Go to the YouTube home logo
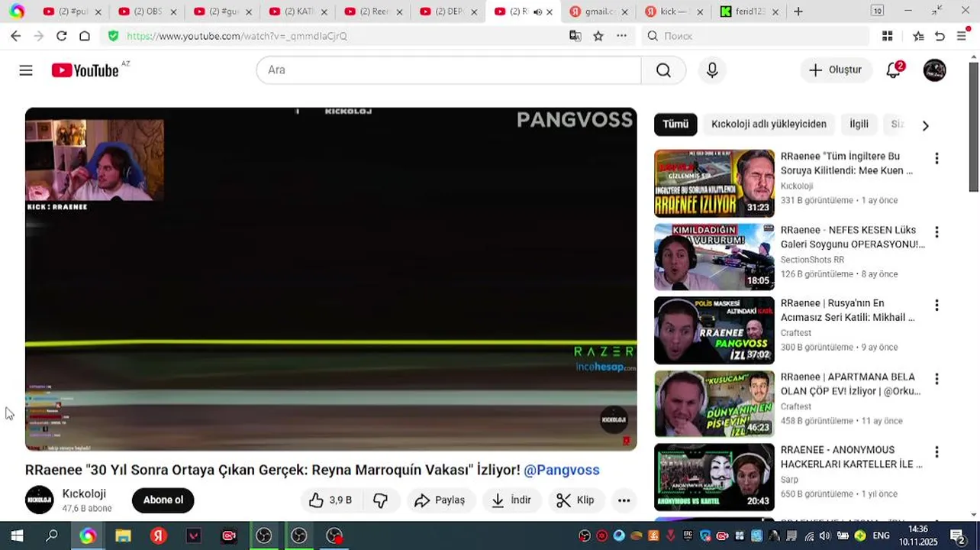This screenshot has height=550, width=980. tap(85, 70)
